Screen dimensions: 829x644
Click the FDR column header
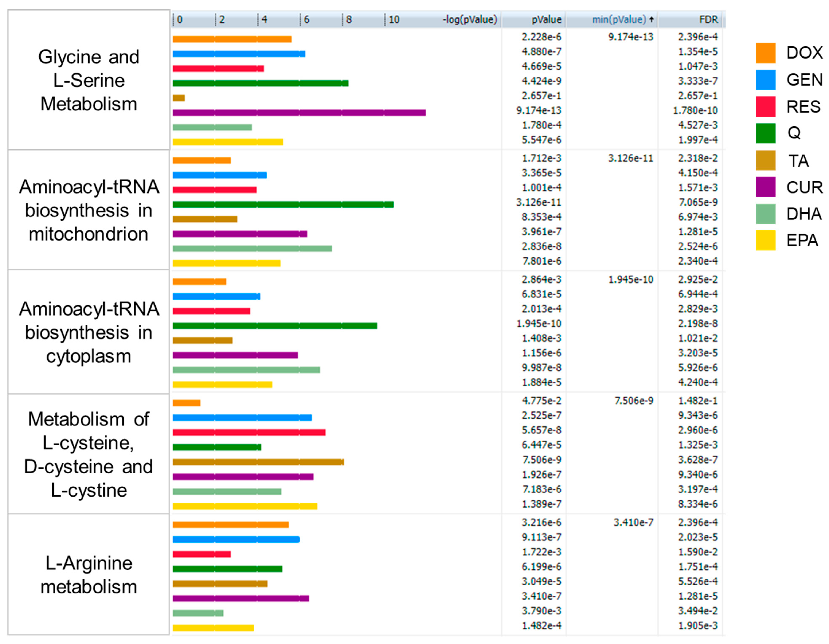coord(708,19)
